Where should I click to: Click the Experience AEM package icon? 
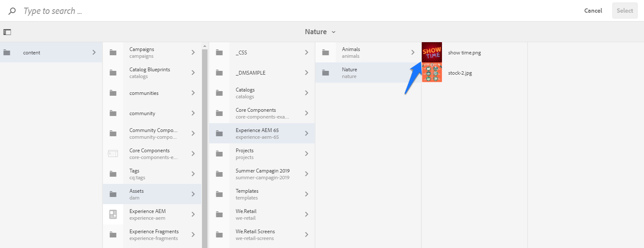[113, 214]
